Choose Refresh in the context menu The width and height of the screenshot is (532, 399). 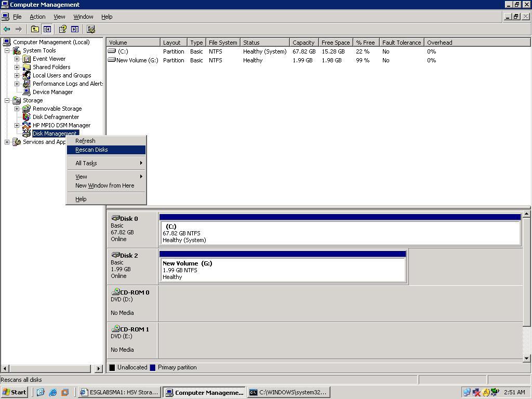tap(106, 141)
